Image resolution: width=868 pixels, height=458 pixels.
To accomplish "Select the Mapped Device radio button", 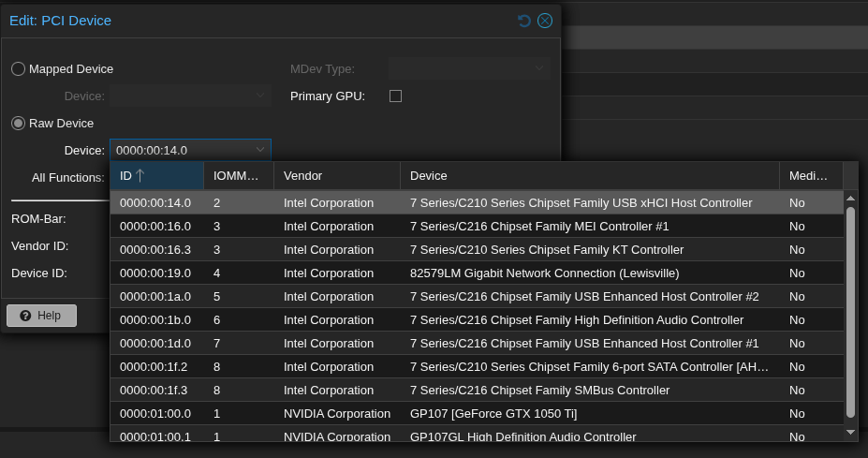I will pos(19,69).
